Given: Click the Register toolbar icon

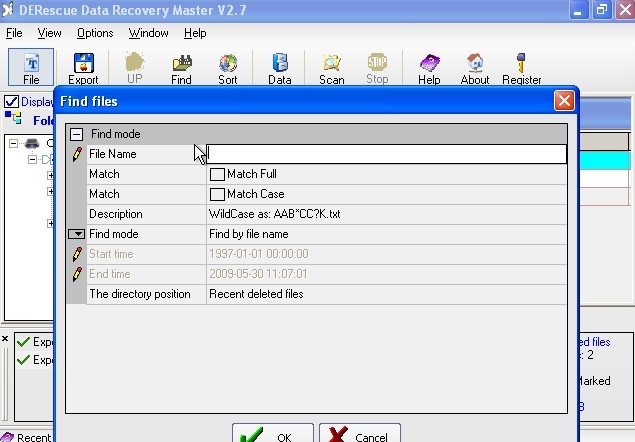Looking at the screenshot, I should click(521, 67).
